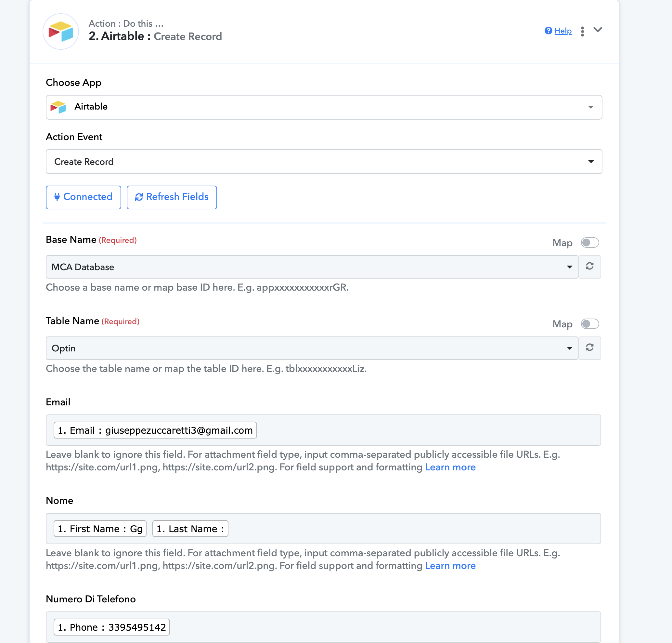672x643 pixels.
Task: Open Learn more link under the Email field
Action: point(450,467)
